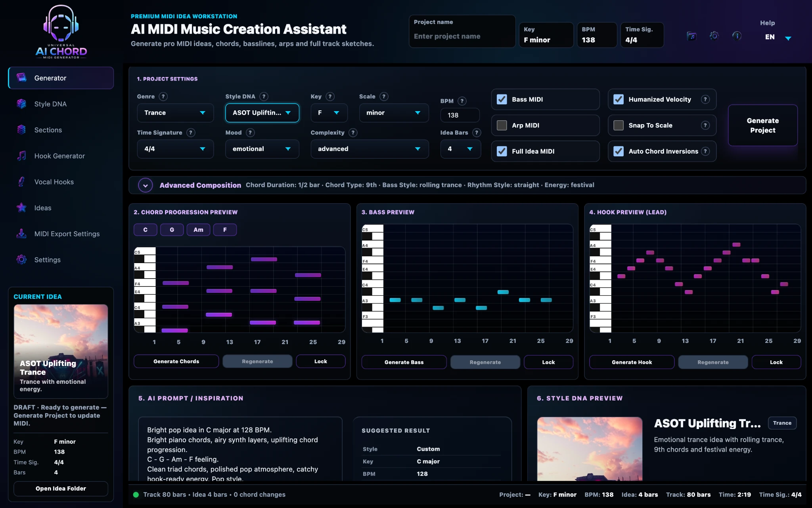Screen dimensions: 812x508
Task: Open the Vocal Hooks page
Action: (x=61, y=182)
